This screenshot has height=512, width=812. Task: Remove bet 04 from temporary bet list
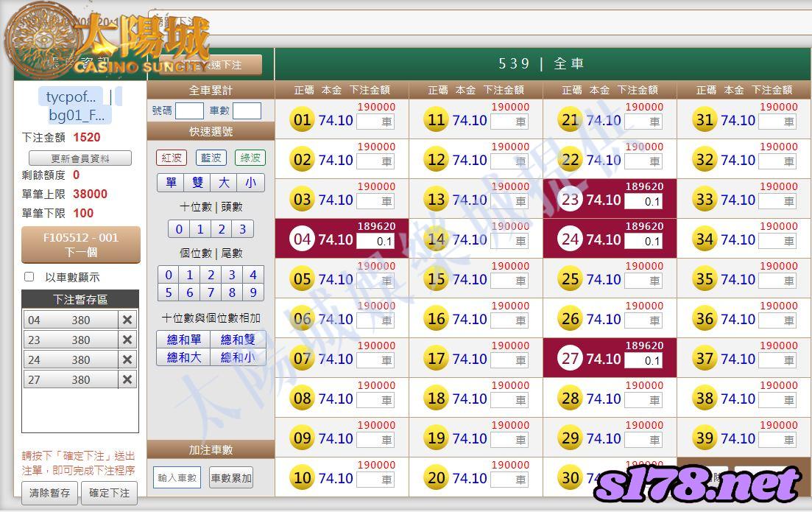pyautogui.click(x=127, y=320)
